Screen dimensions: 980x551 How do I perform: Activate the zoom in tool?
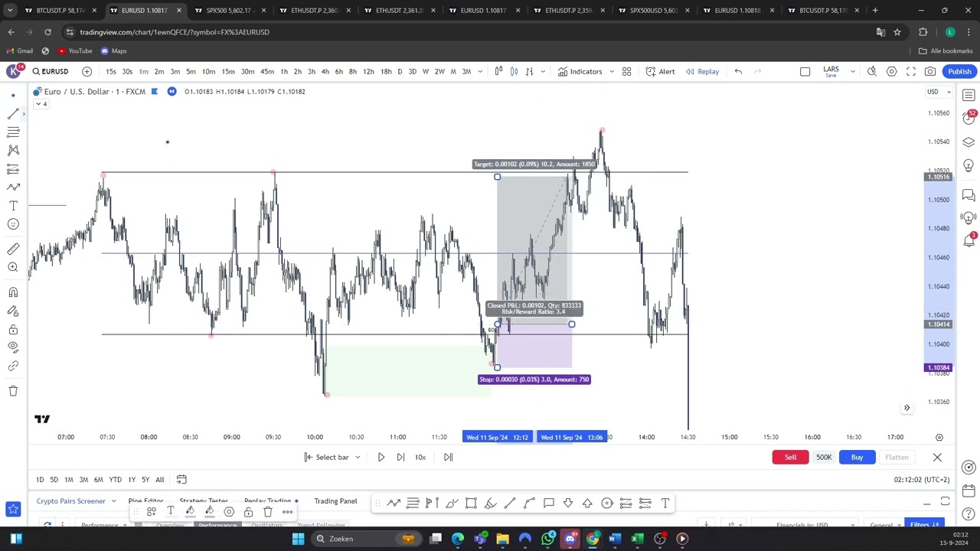[13, 267]
